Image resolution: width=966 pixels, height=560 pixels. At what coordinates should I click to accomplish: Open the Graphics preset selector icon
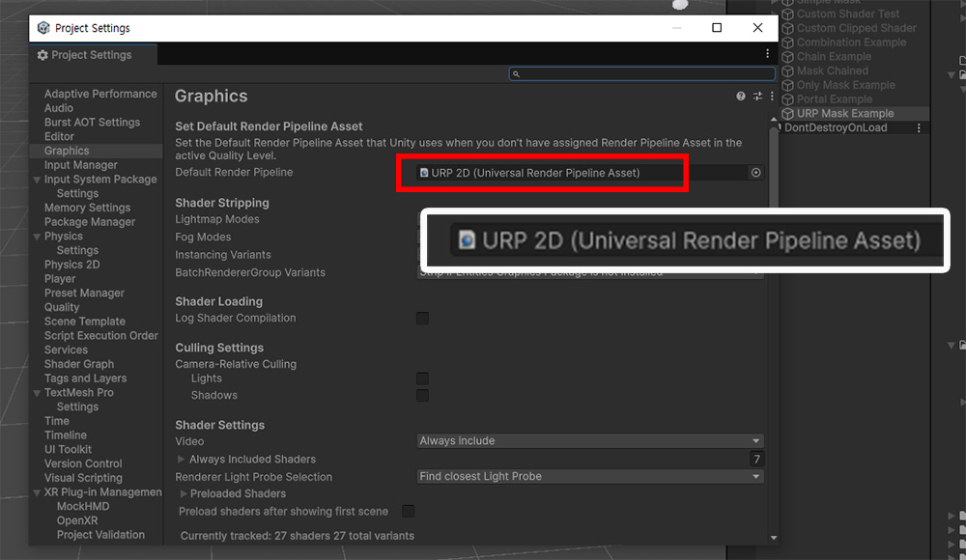tap(757, 97)
